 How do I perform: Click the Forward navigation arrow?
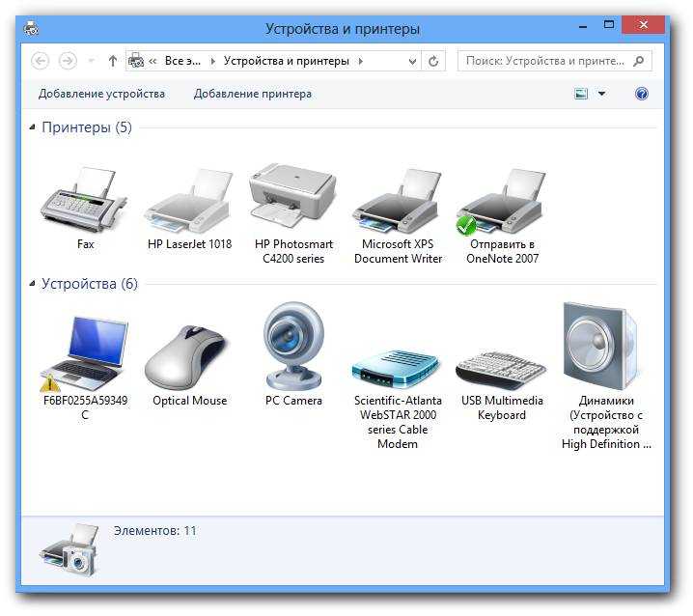pyautogui.click(x=68, y=61)
